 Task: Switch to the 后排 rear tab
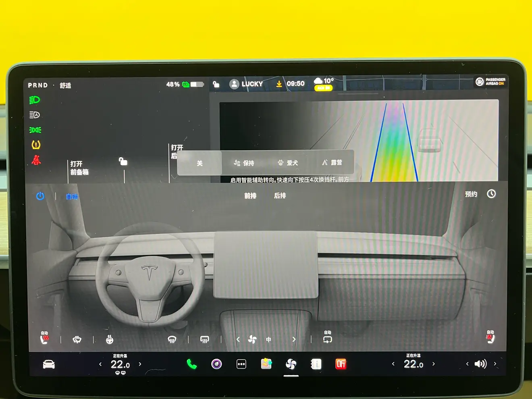click(280, 196)
